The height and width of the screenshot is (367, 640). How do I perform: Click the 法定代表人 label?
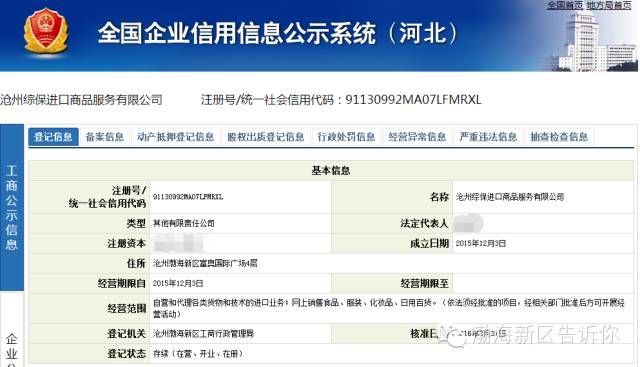pos(424,223)
